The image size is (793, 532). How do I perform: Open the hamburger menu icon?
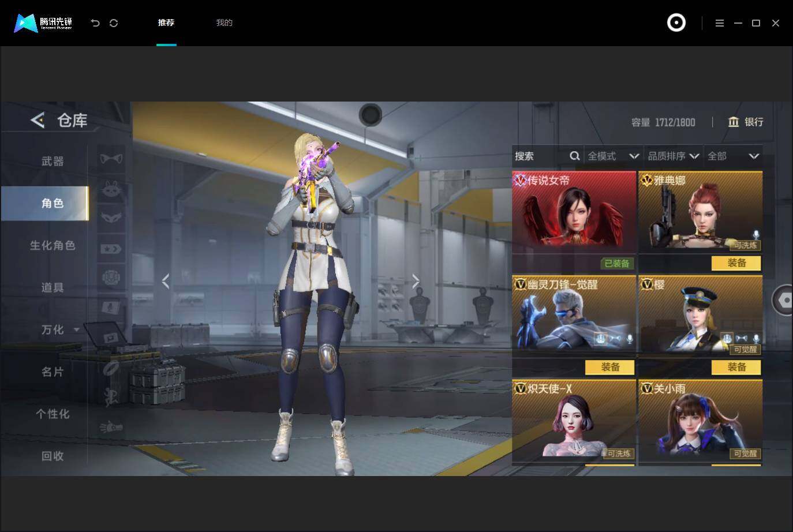(719, 23)
